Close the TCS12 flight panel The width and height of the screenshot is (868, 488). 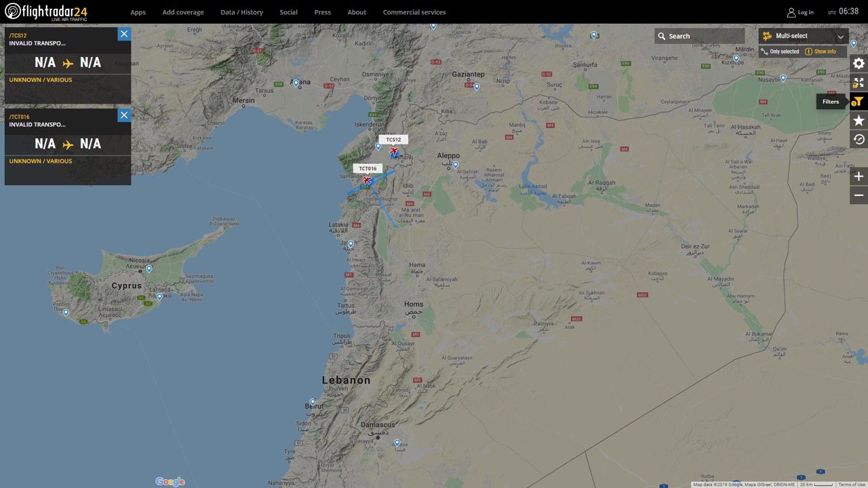point(123,34)
